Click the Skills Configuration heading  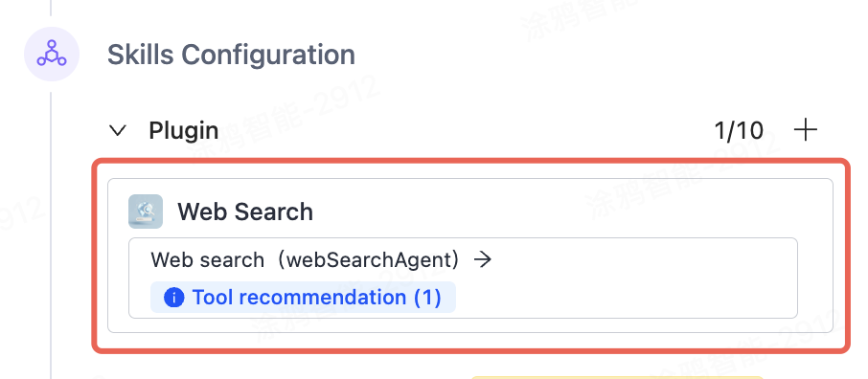[231, 55]
